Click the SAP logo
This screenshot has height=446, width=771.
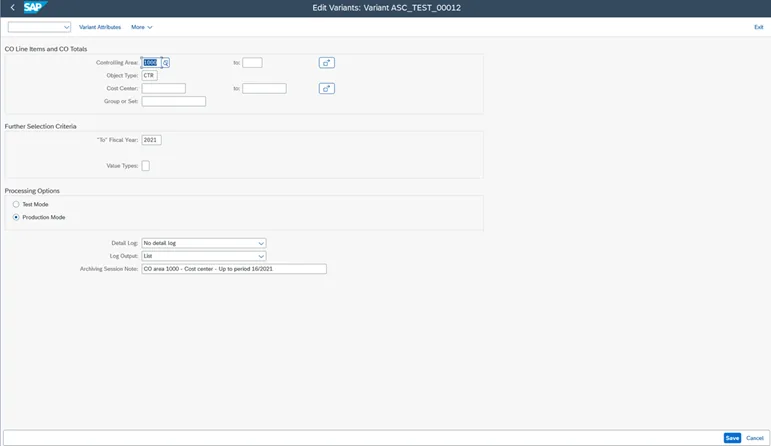(35, 7)
